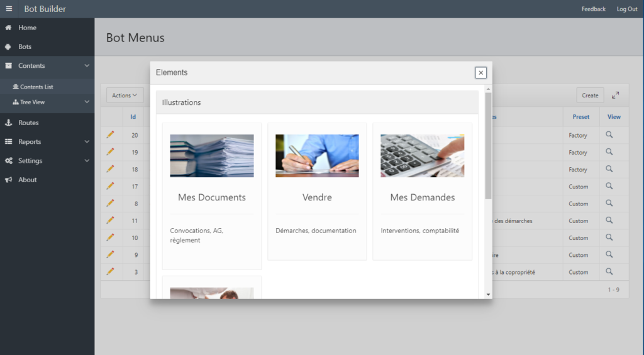Click 'Démarches, documentation' description text
This screenshot has width=644, height=355.
tap(316, 231)
